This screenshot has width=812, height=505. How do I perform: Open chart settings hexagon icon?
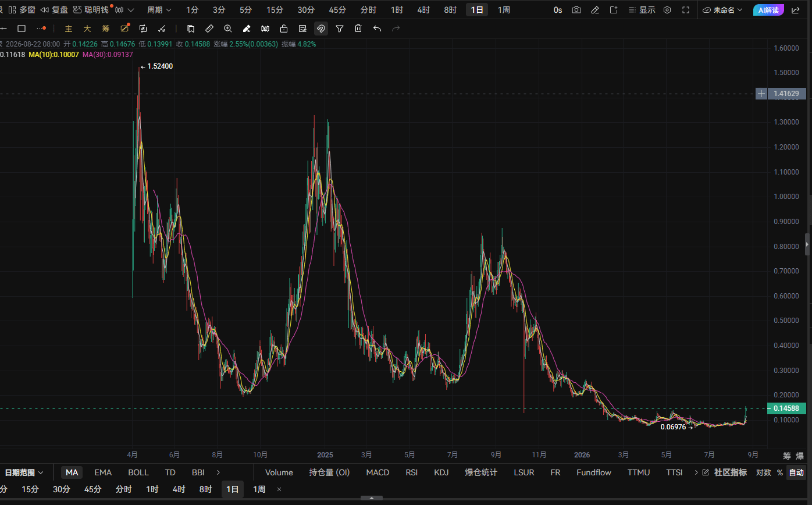667,10
